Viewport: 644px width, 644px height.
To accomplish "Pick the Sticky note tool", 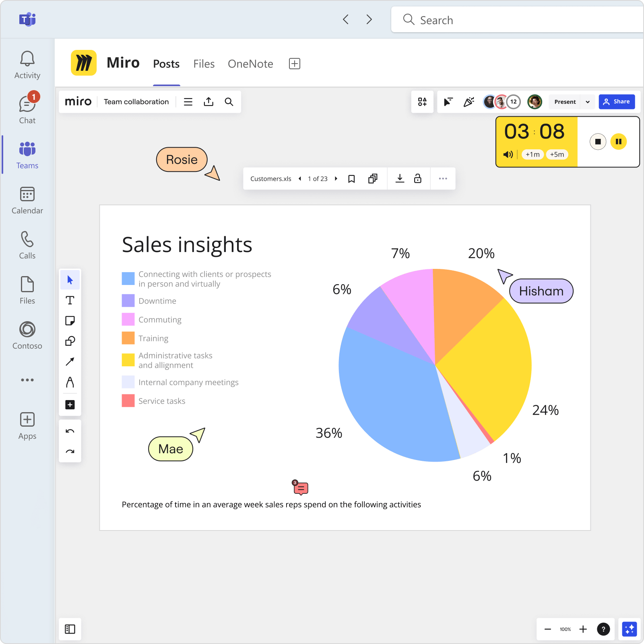I will [x=70, y=320].
